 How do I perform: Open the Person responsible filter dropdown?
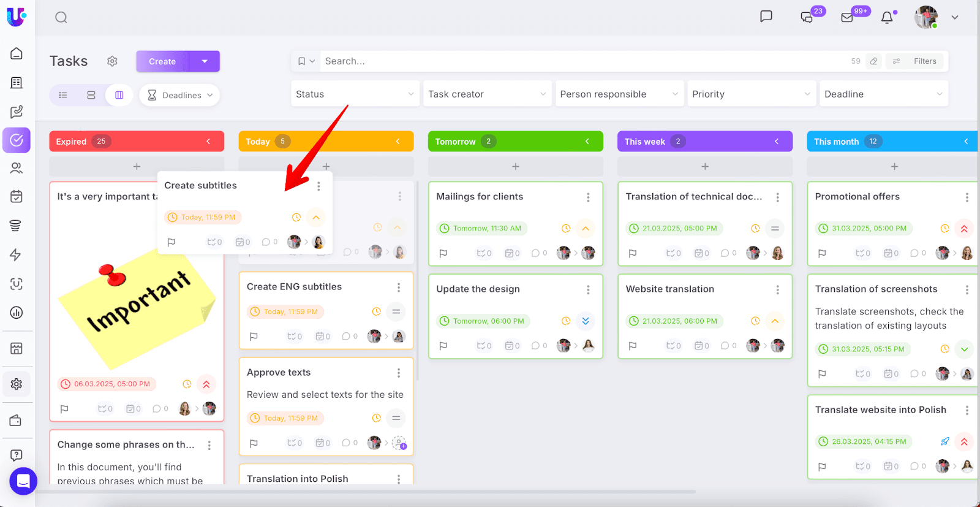[x=620, y=94]
